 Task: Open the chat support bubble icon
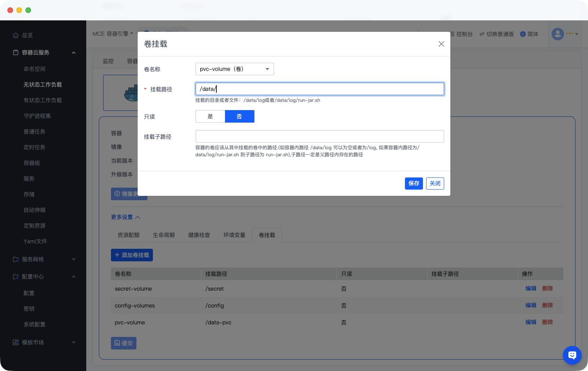572,355
